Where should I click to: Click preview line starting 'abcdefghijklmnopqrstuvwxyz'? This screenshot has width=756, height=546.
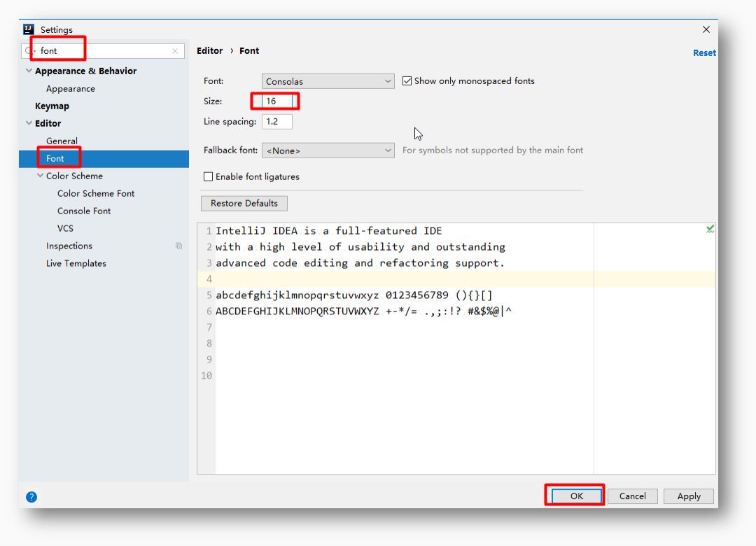[x=354, y=295]
